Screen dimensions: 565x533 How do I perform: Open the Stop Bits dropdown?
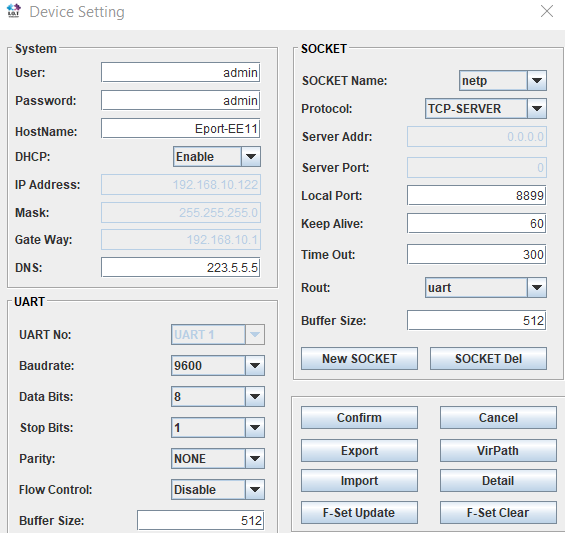(x=218, y=427)
